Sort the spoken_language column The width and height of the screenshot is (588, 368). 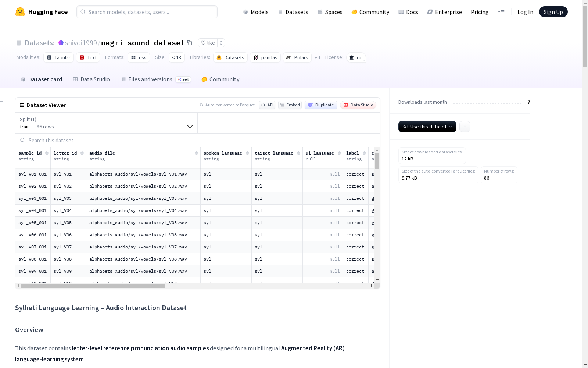pyautogui.click(x=247, y=153)
